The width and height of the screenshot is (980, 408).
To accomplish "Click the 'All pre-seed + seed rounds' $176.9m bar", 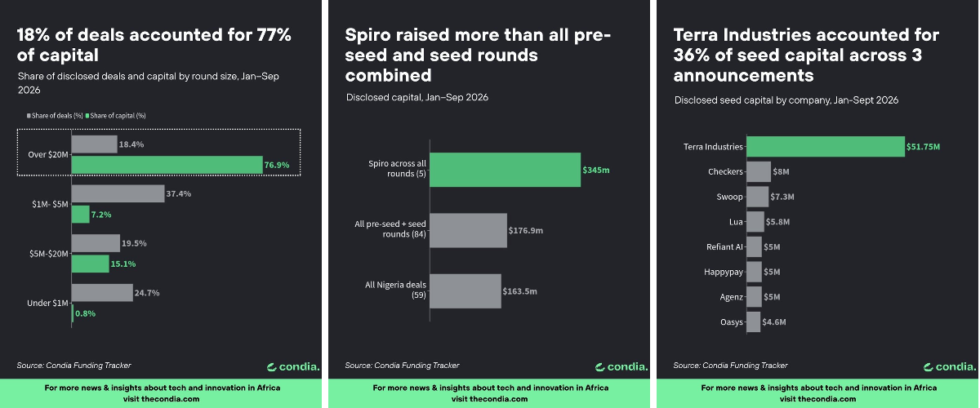I will pos(469,230).
